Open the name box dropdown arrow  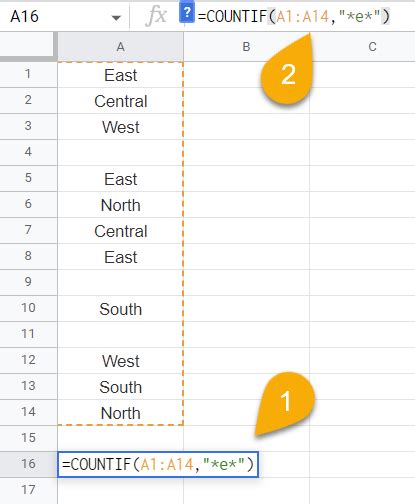click(x=116, y=18)
